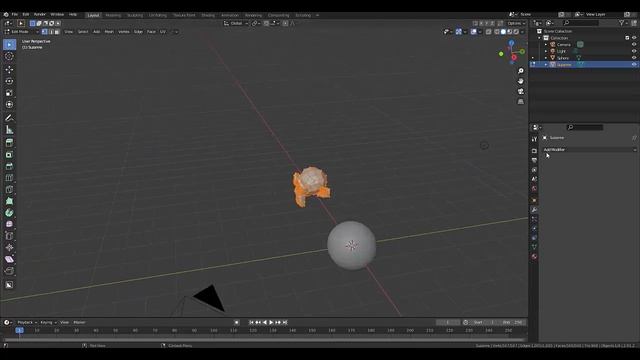This screenshot has height=360, width=640.
Task: Click the Play animation button
Action: [x=271, y=322]
